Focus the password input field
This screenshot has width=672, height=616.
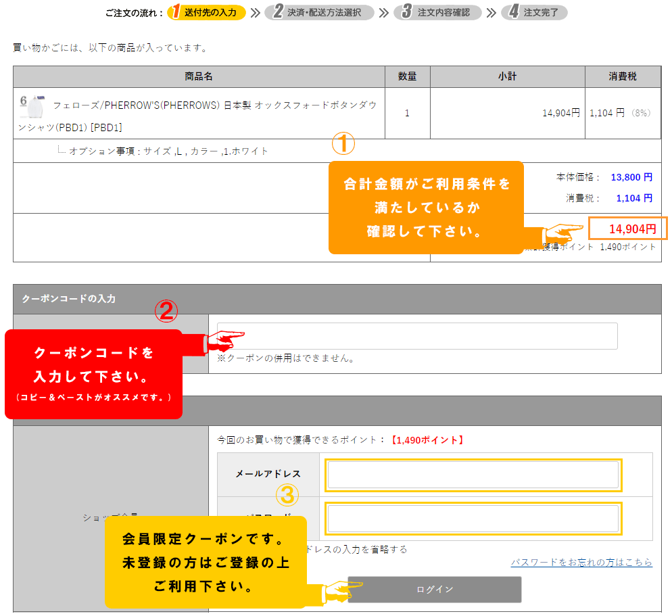(473, 519)
